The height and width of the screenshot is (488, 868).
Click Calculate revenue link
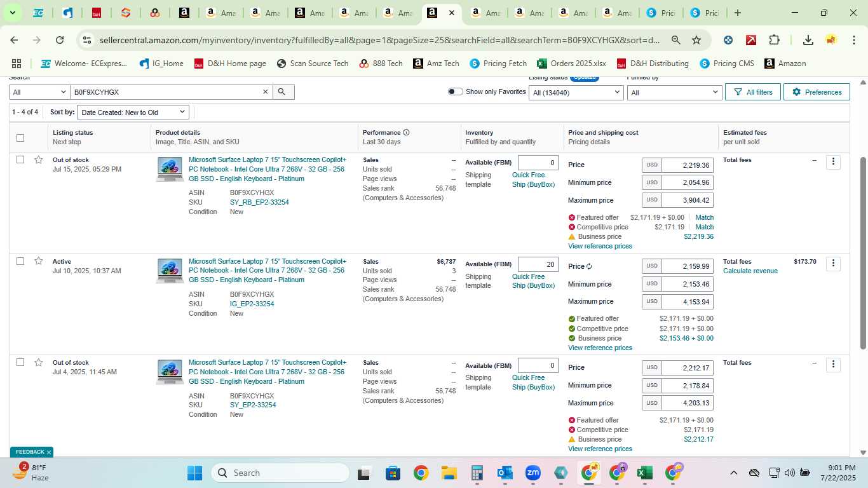tap(750, 271)
